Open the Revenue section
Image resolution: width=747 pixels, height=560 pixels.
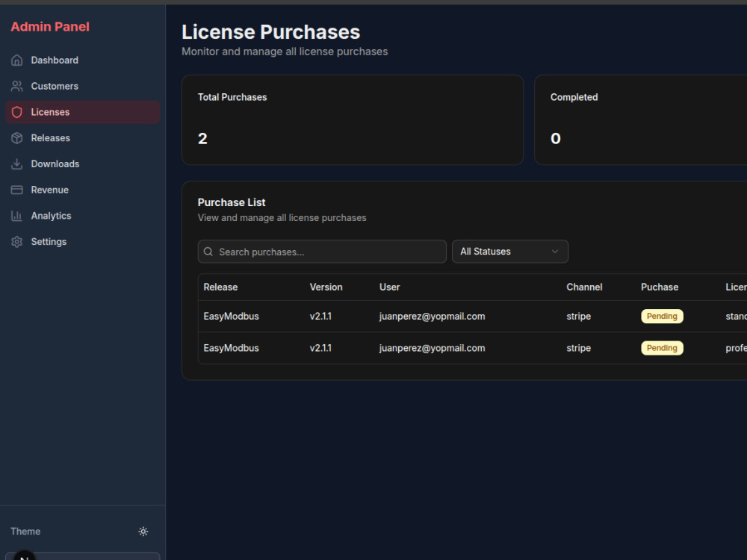click(82, 190)
